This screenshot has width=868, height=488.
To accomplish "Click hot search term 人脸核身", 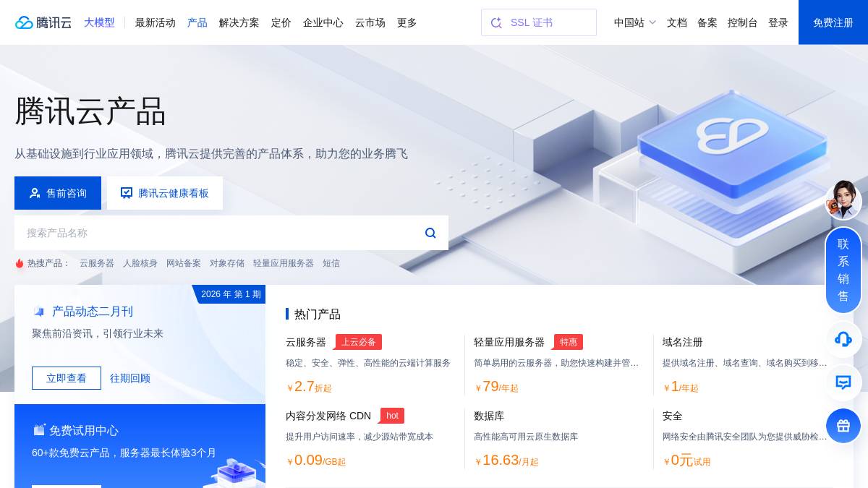I will (x=140, y=263).
